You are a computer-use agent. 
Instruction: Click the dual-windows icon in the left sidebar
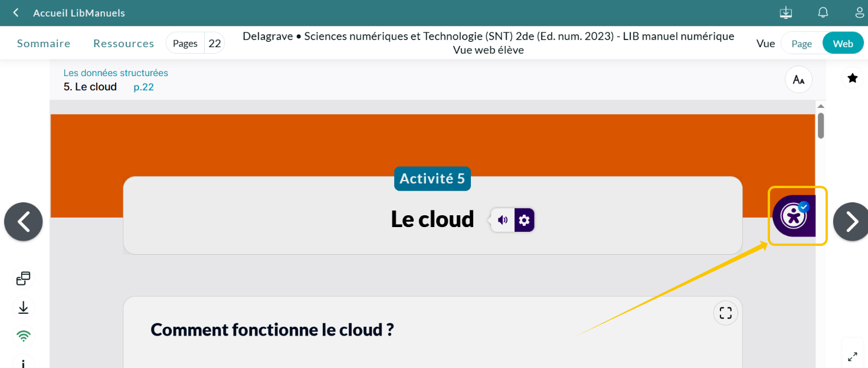[23, 277]
